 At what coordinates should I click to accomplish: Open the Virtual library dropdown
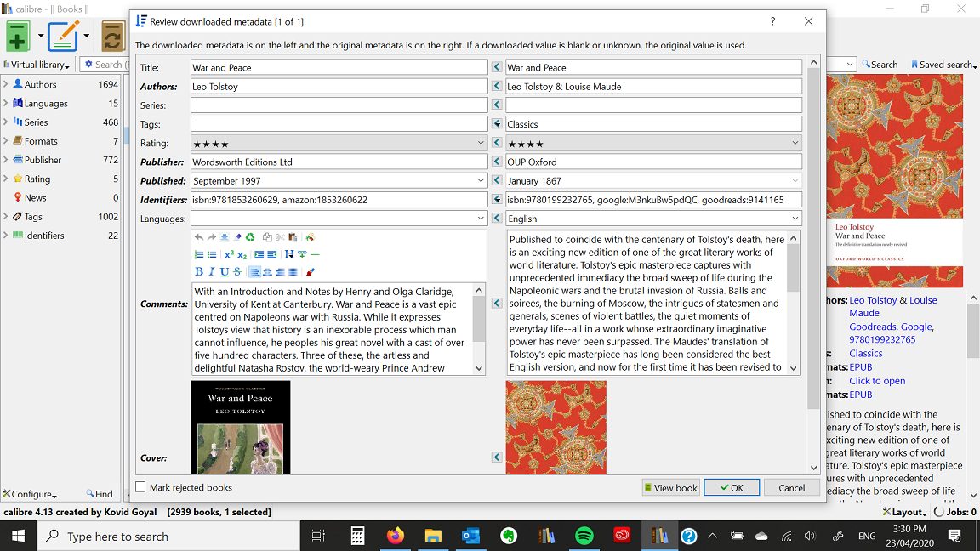[x=37, y=65]
